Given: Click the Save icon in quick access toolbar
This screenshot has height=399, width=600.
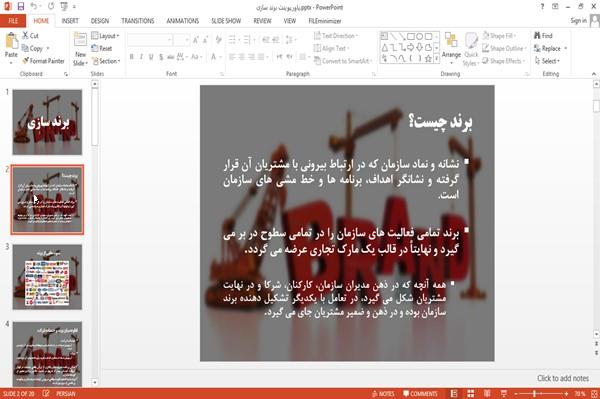Looking at the screenshot, I should coord(21,6).
